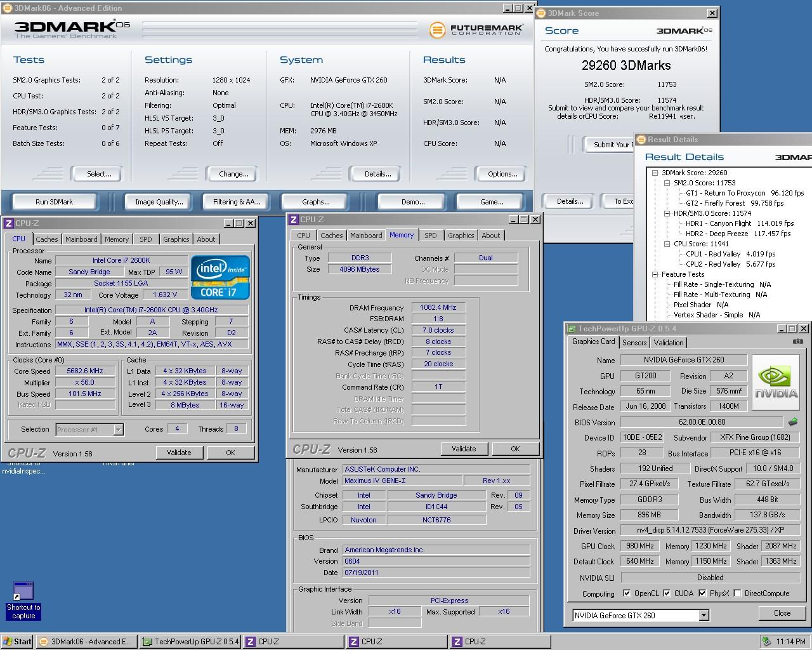Viewport: 812px width, 650px height.
Task: Collapse the SM2.0 Score: 11753 tree node
Action: coord(667,183)
